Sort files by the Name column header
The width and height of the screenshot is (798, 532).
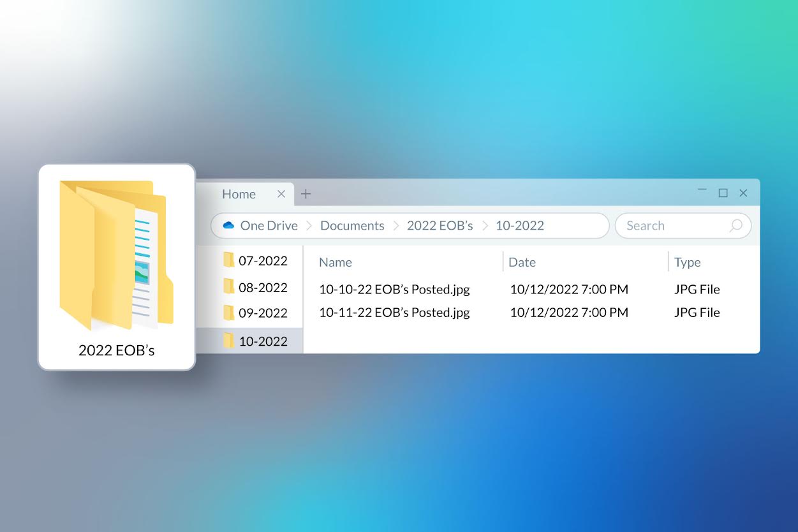coord(335,262)
